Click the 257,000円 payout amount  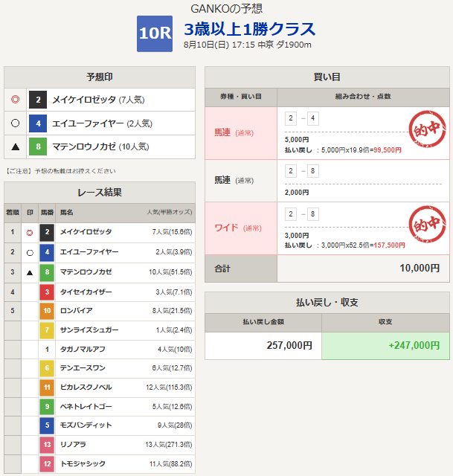pos(289,345)
